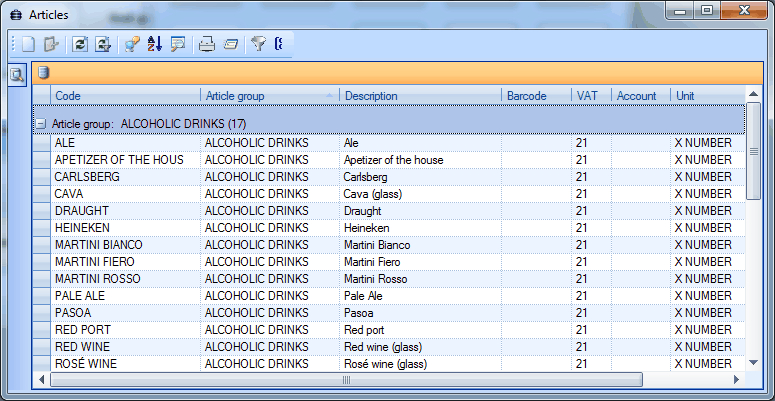Click the horizontal scrollbar right arrow
Viewport: 775px width, 401px height.
737,380
